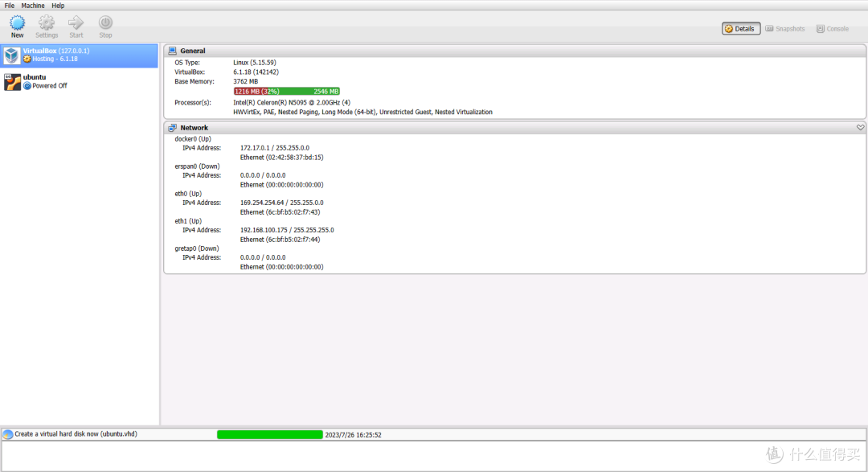Click the Hosting status gear icon
The image size is (868, 472).
[x=27, y=59]
